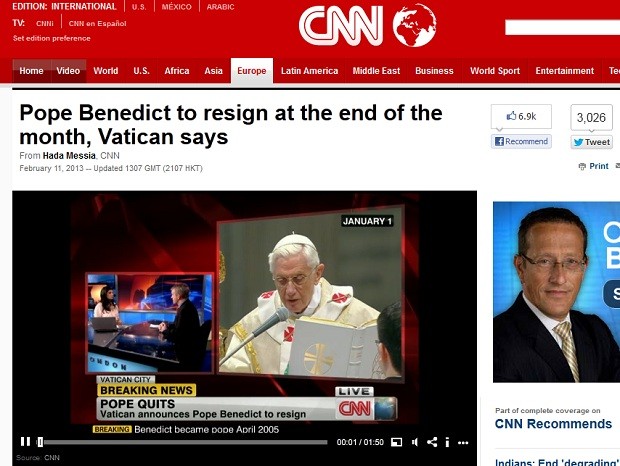Switch to the Europe tab
The width and height of the screenshot is (620, 466).
[x=252, y=71]
